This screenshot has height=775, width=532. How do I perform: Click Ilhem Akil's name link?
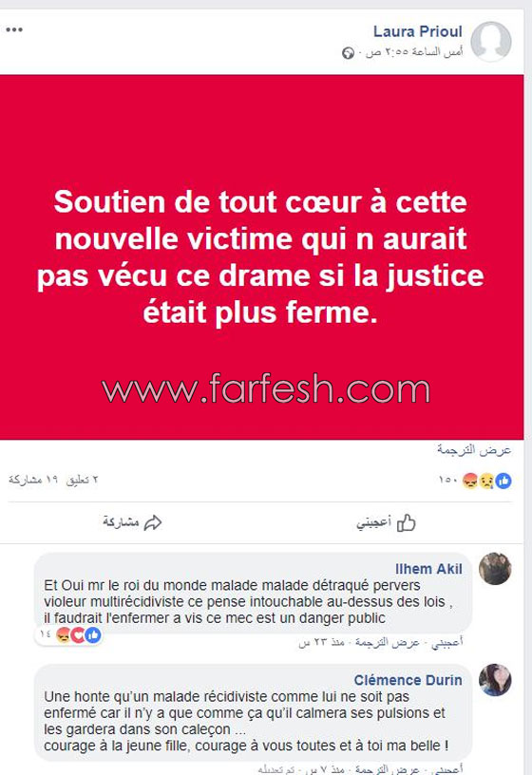pos(428,569)
